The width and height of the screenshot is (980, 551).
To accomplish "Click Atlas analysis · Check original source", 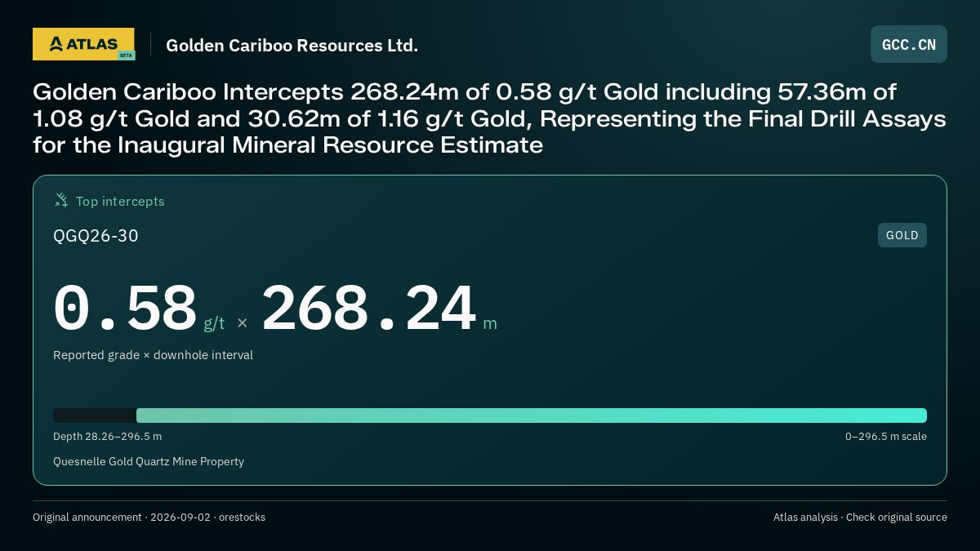I will [860, 518].
